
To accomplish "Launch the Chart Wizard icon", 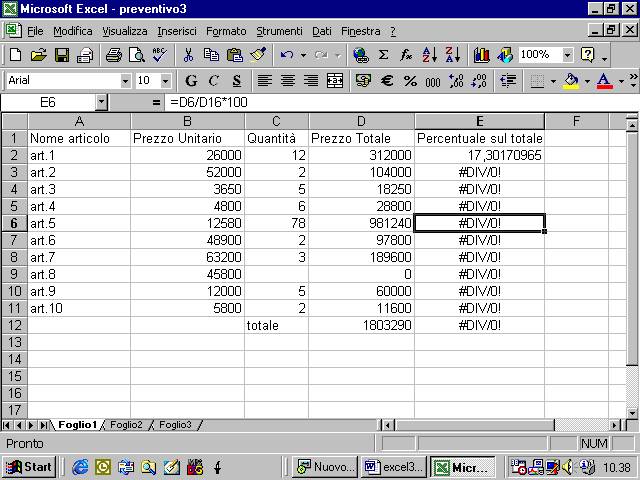I will 482,55.
